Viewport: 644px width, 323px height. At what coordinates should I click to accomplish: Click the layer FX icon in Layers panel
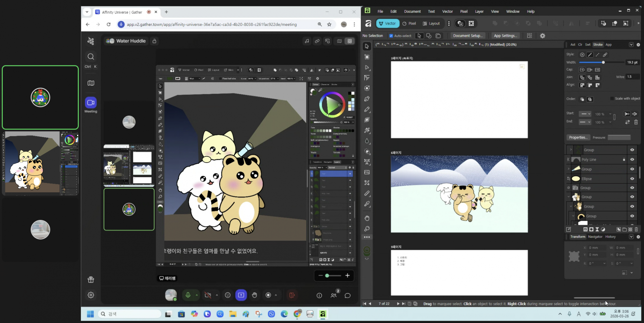(585, 230)
